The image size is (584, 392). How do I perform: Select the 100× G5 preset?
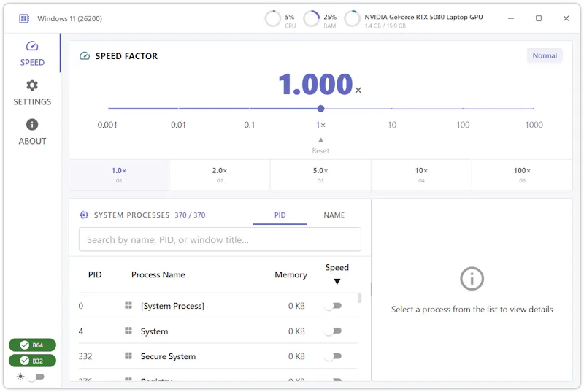pos(522,175)
